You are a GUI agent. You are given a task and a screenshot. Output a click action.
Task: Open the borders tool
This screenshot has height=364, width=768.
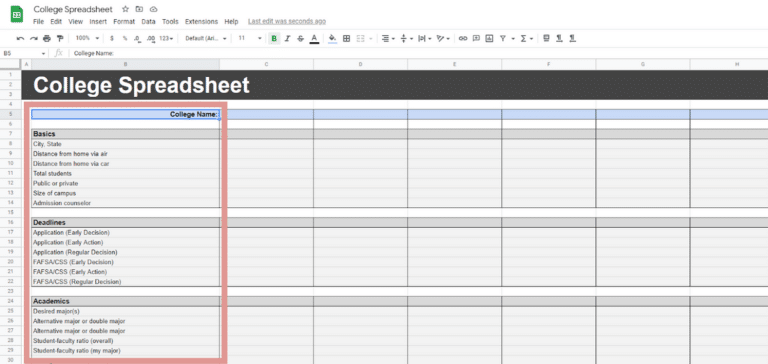click(346, 38)
